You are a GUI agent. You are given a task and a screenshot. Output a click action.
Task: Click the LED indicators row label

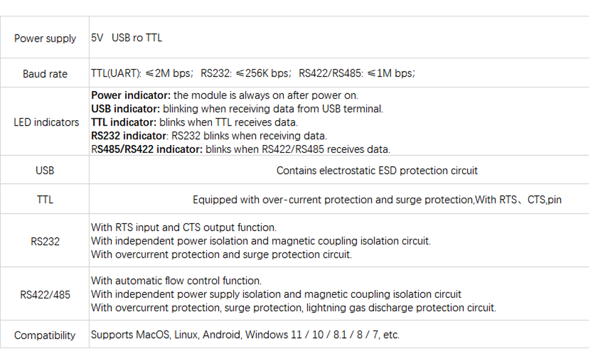[x=46, y=122]
